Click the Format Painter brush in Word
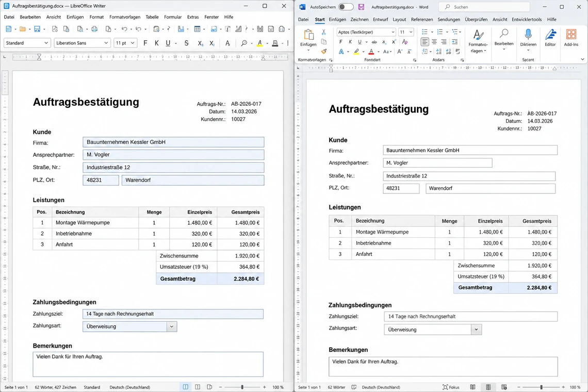 point(323,52)
